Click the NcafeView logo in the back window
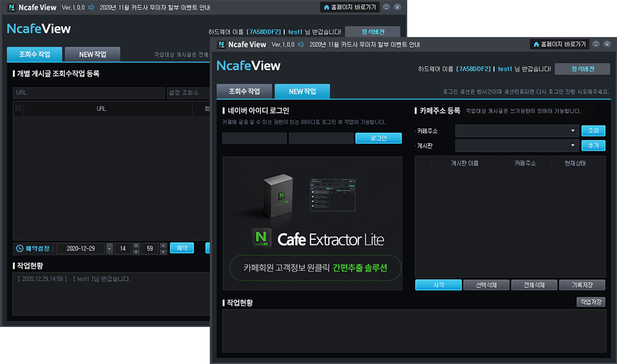Viewport: 617px width, 364px height. pyautogui.click(x=38, y=29)
